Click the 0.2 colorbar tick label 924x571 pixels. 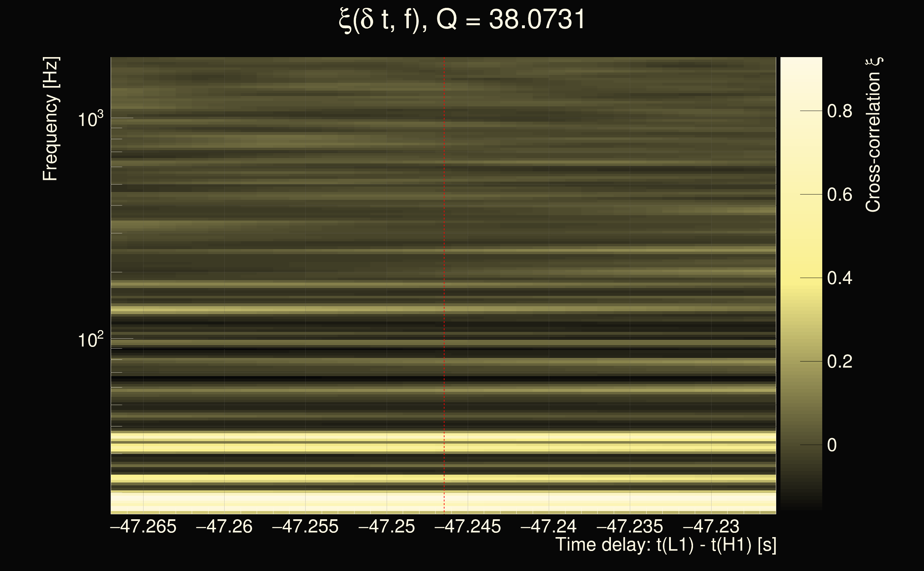click(x=839, y=362)
